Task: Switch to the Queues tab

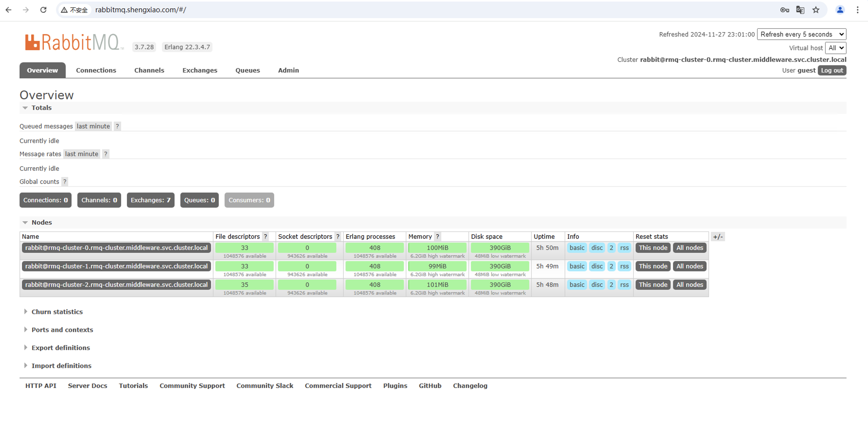Action: 247,70
